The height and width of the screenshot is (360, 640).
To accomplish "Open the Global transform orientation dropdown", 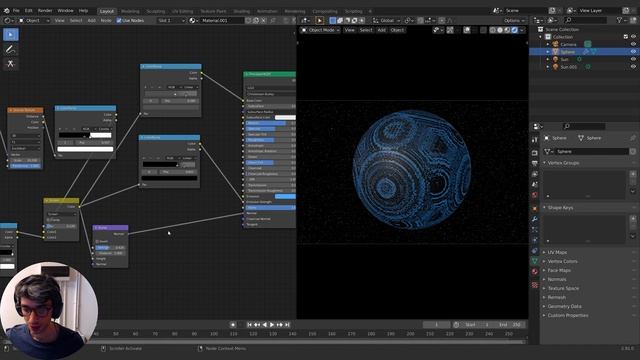I will click(387, 20).
